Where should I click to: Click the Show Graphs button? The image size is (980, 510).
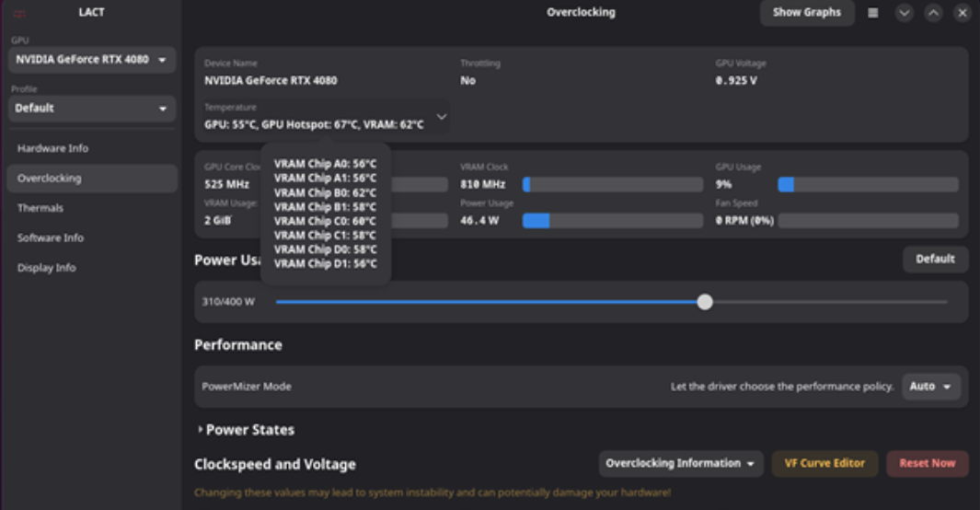tap(807, 13)
